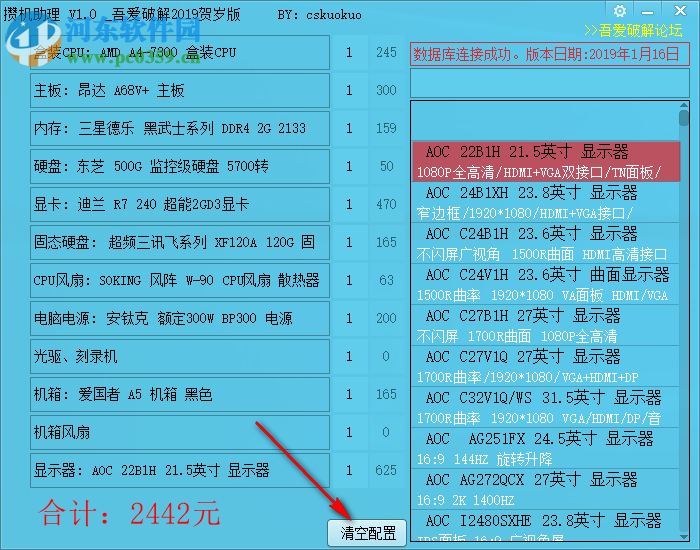
Task: Select the 主板 昂达 A68V+ row
Action: coord(180,91)
